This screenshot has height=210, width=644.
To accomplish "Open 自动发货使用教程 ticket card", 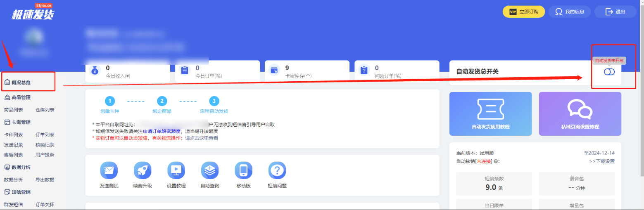I will (490, 114).
